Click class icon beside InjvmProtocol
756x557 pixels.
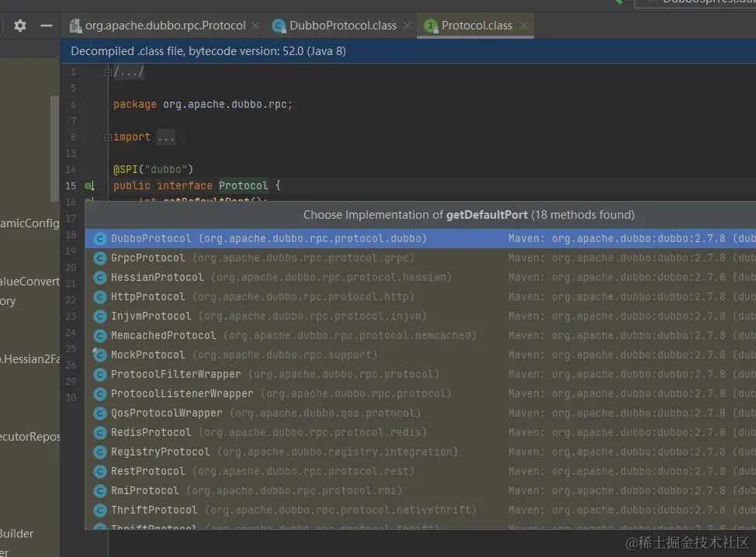click(100, 316)
